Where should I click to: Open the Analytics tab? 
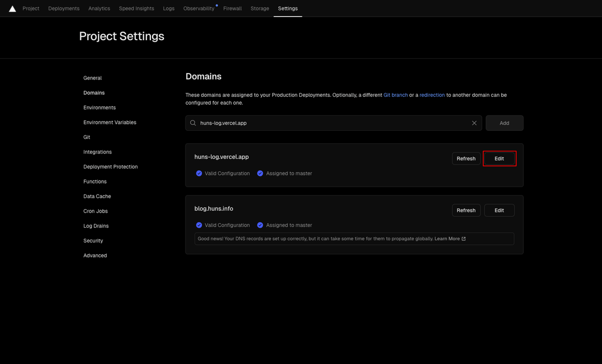99,9
